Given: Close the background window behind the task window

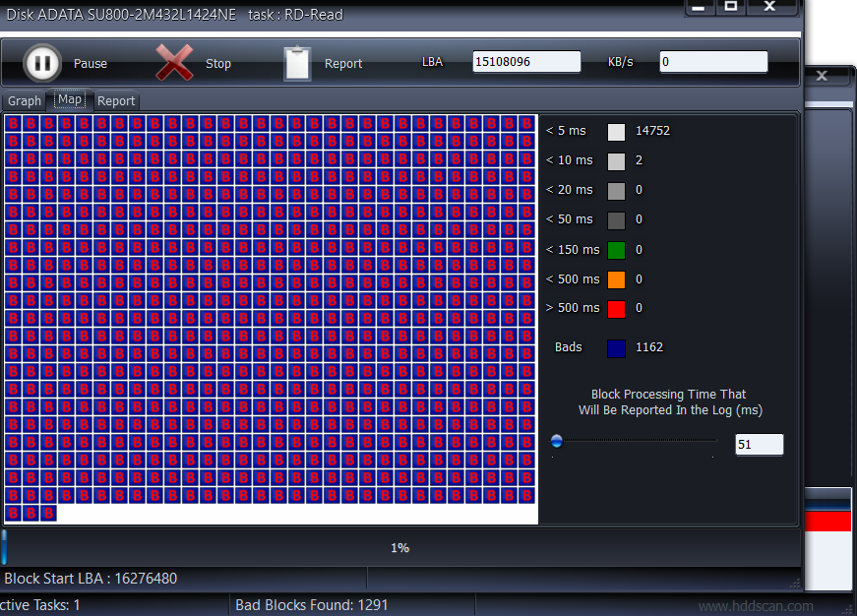Looking at the screenshot, I should coord(822,76).
